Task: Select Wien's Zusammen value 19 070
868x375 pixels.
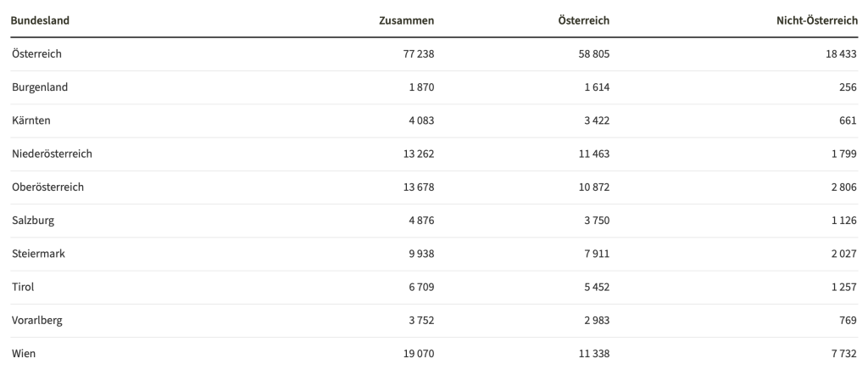Action: coord(419,354)
